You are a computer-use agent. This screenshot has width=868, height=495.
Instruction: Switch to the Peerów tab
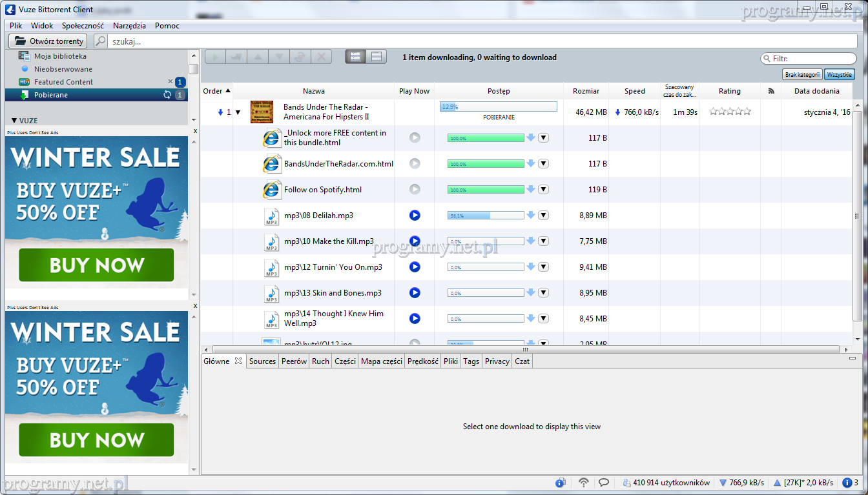(x=294, y=361)
